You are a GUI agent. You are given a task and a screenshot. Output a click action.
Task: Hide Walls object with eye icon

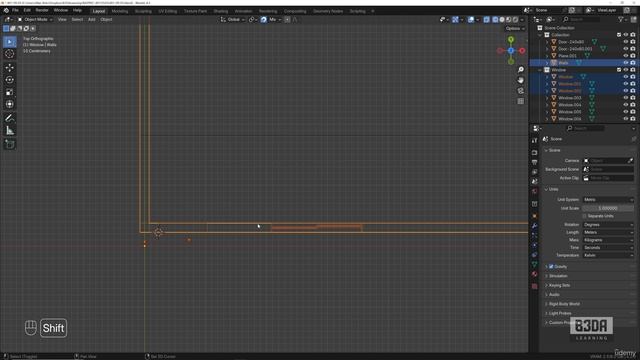click(x=626, y=63)
